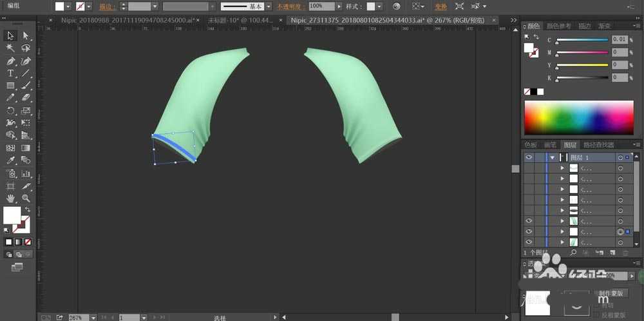Choose the Pen tool
Screen dimensions: 644x321
tap(11, 61)
